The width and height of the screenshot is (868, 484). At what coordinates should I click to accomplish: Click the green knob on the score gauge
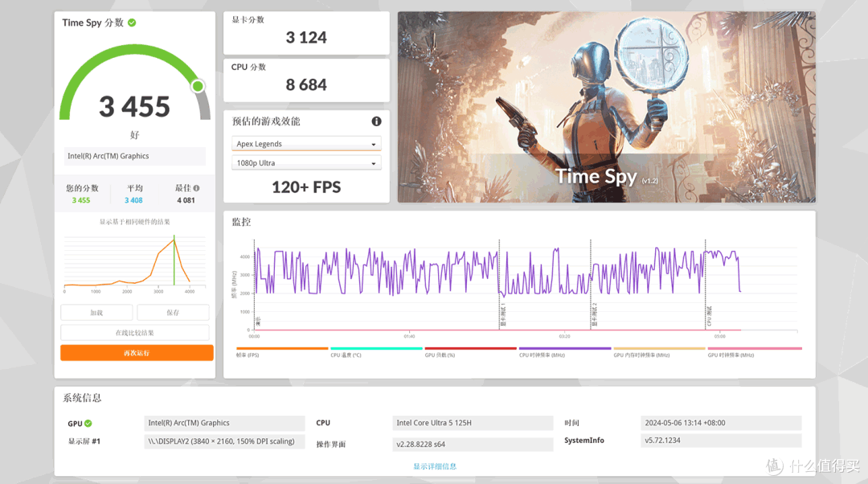click(198, 86)
